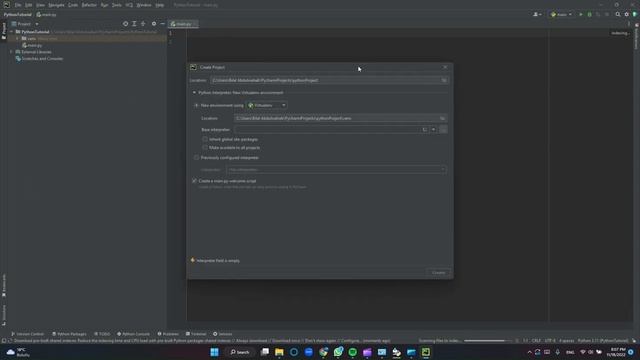Open IDE settings gear in top toolbar
The width and height of the screenshot is (640, 360).
627,14
